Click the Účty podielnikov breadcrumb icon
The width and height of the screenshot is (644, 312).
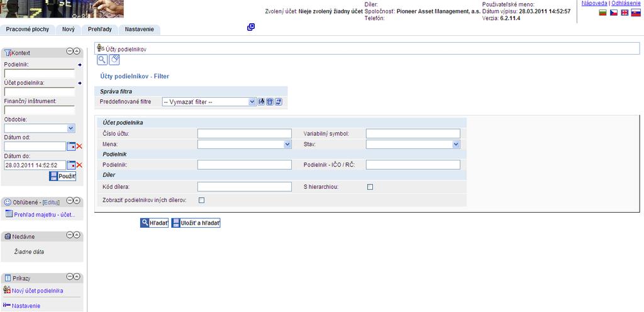pyautogui.click(x=101, y=48)
